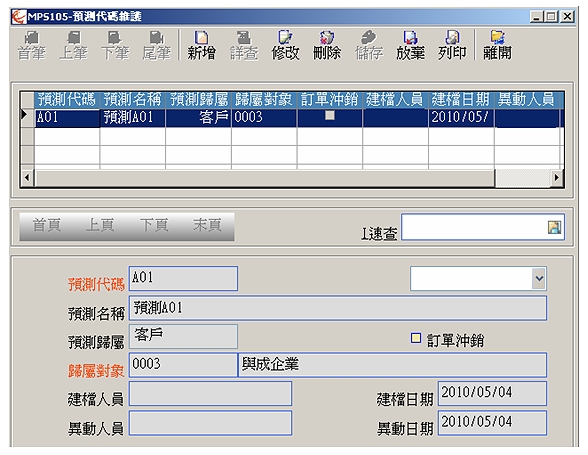Viewport: 588px width, 455px height.
Task: Click the 建檔人員 input field
Action: (210, 393)
